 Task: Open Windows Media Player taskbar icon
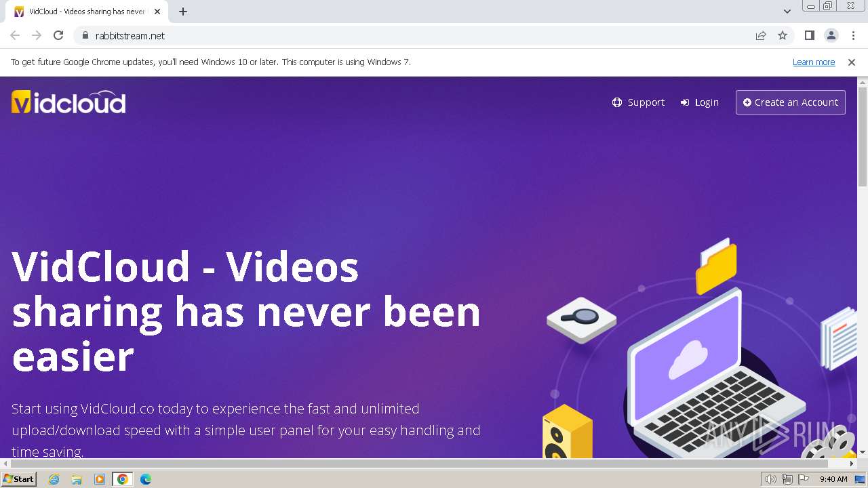click(100, 479)
